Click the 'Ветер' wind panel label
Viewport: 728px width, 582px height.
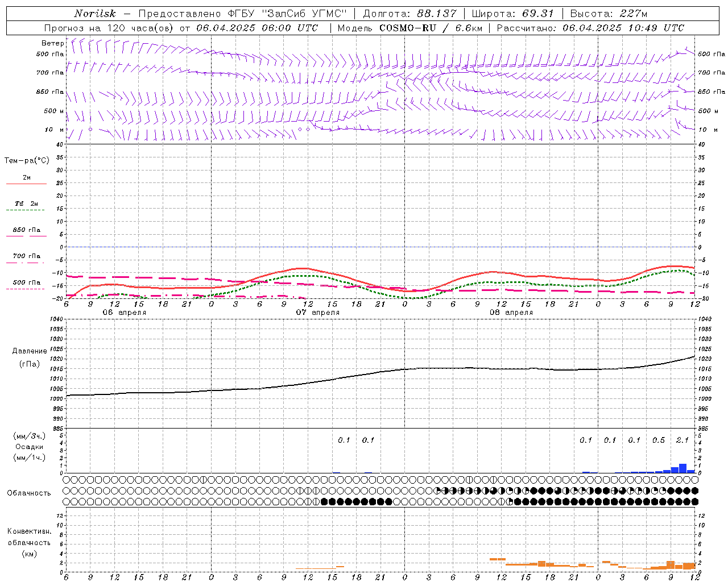point(52,43)
